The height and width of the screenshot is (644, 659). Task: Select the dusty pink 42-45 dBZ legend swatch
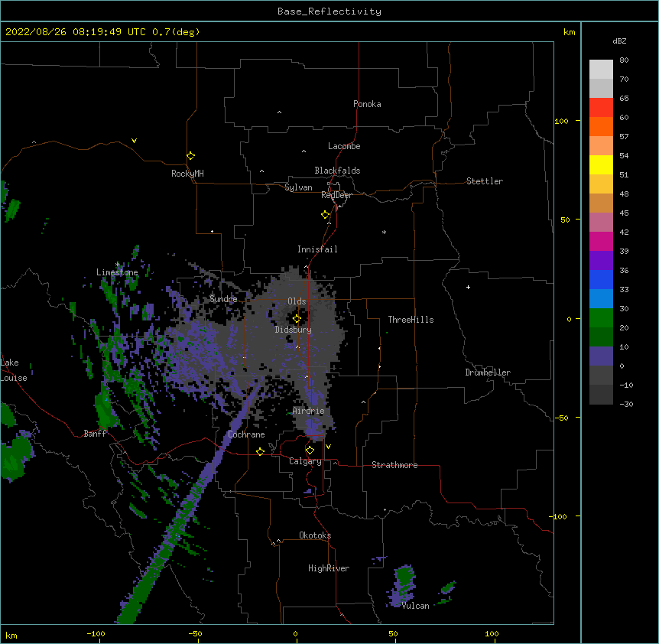601,223
